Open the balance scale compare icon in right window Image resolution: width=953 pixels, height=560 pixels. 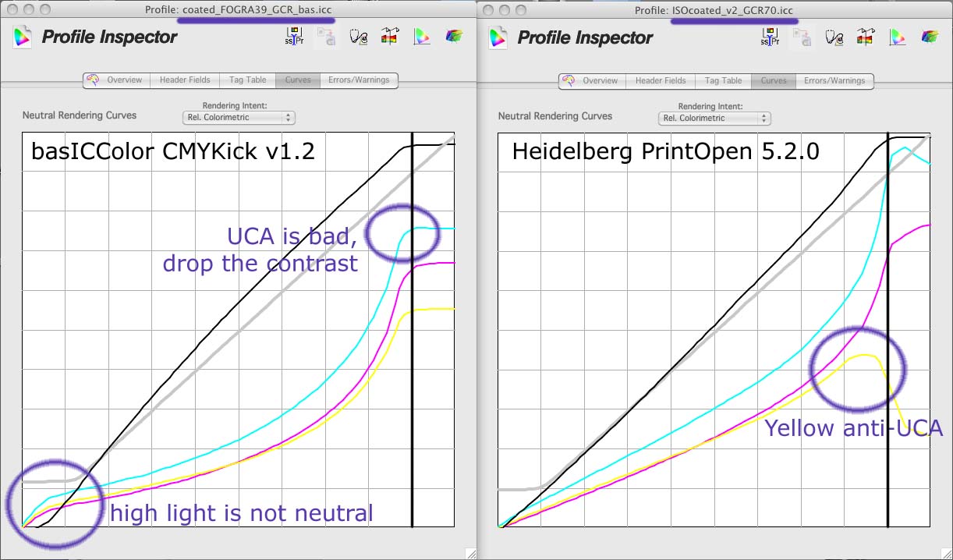click(866, 37)
